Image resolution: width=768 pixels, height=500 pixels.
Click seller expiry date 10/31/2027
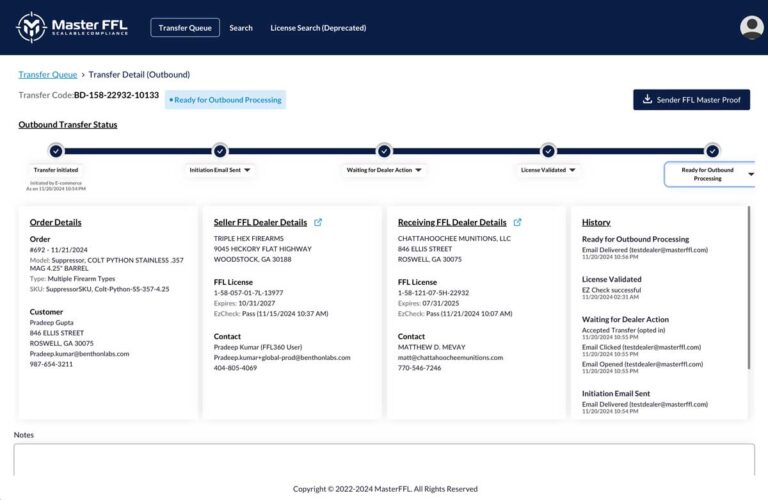tap(257, 303)
